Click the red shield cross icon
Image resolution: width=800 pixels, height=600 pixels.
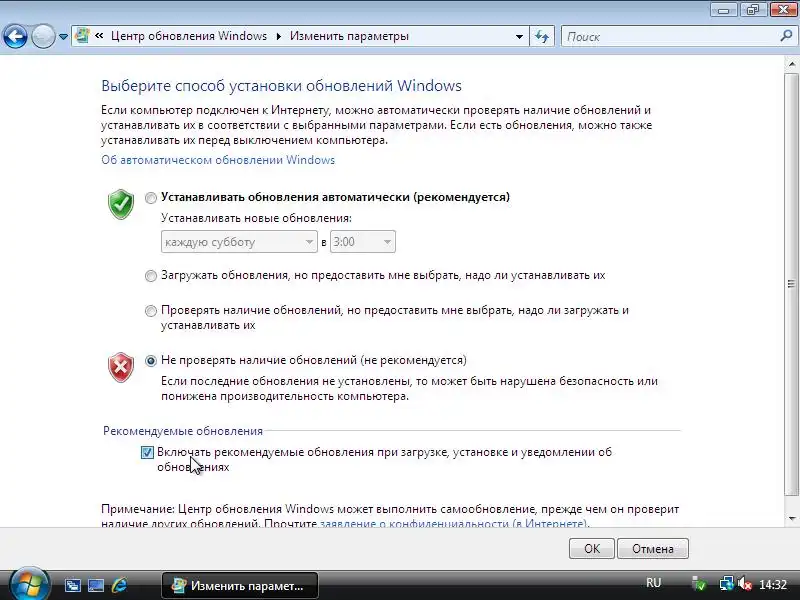coord(121,367)
